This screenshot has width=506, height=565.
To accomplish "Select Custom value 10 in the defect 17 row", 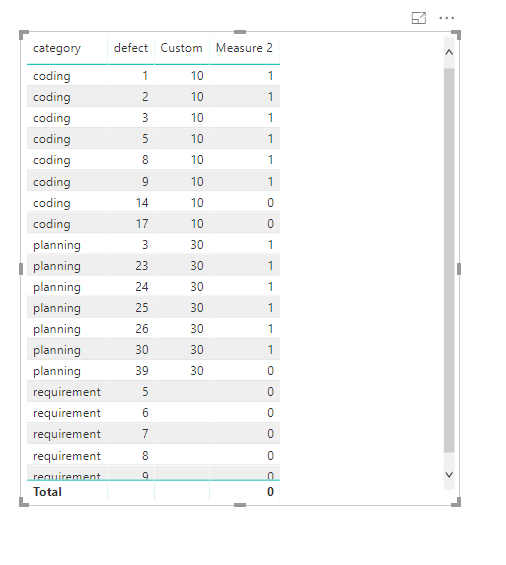I will pos(197,224).
